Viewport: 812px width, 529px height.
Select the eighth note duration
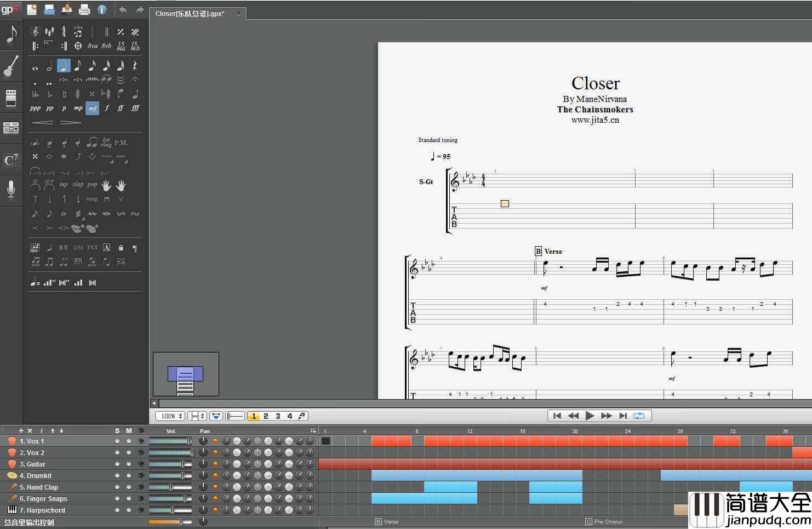[78, 66]
